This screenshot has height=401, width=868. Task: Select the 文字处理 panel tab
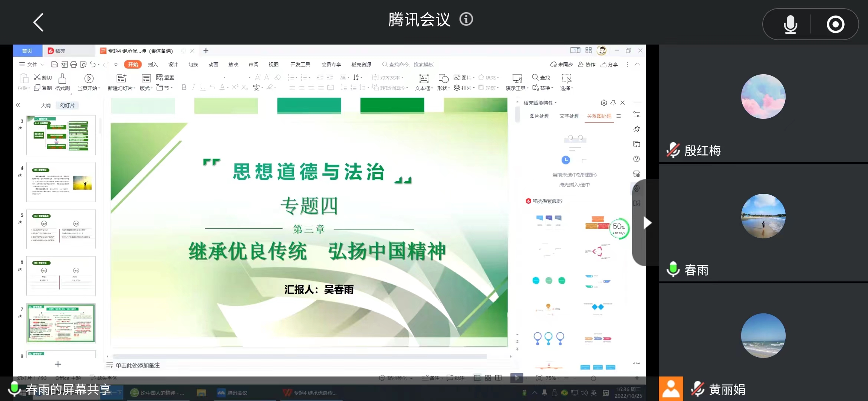(569, 116)
